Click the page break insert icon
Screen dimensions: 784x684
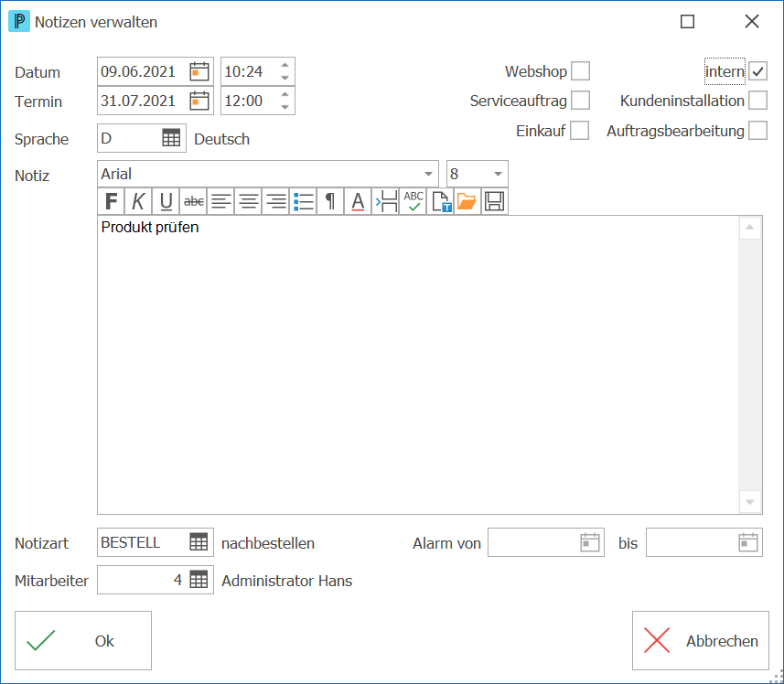pyautogui.click(x=386, y=201)
